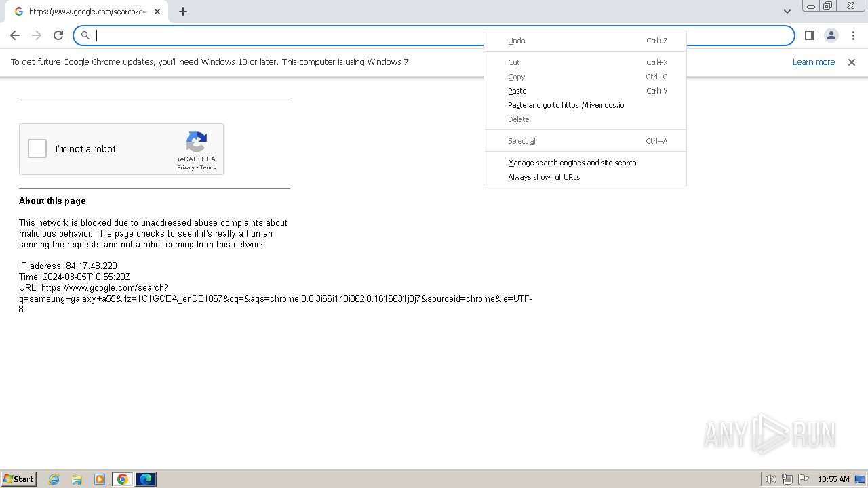The height and width of the screenshot is (488, 868).
Task: Open the reCAPTCHA Privacy link
Action: pos(186,167)
